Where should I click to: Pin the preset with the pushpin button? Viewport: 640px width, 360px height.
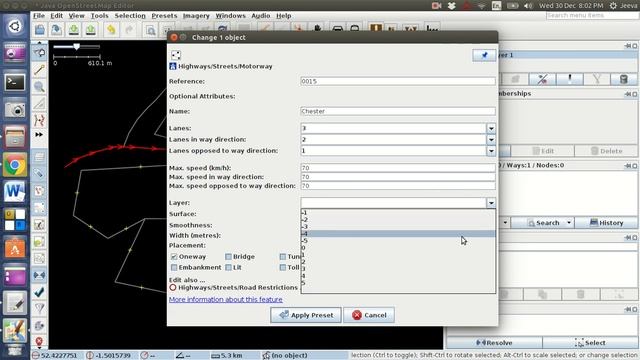pyautogui.click(x=484, y=55)
